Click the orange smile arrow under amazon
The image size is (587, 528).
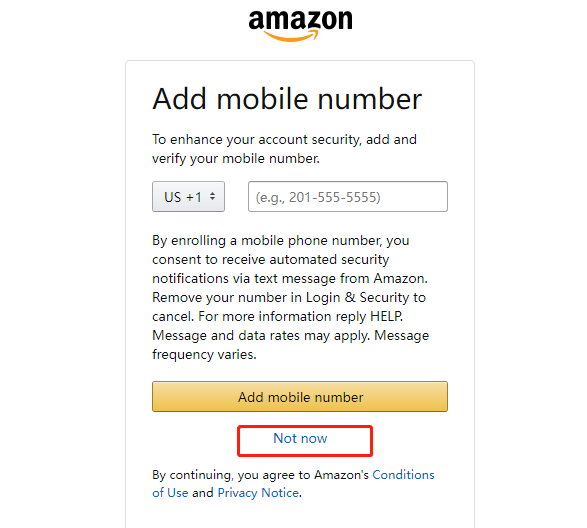[291, 36]
